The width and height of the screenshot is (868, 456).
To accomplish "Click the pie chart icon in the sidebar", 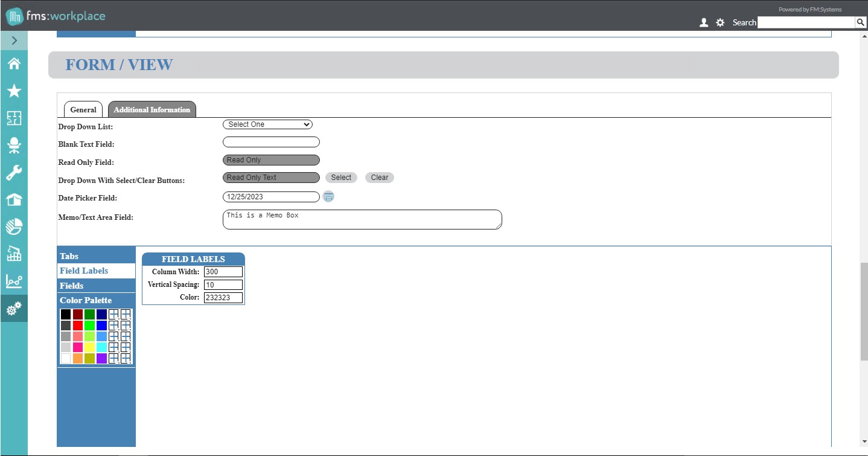I will [14, 226].
